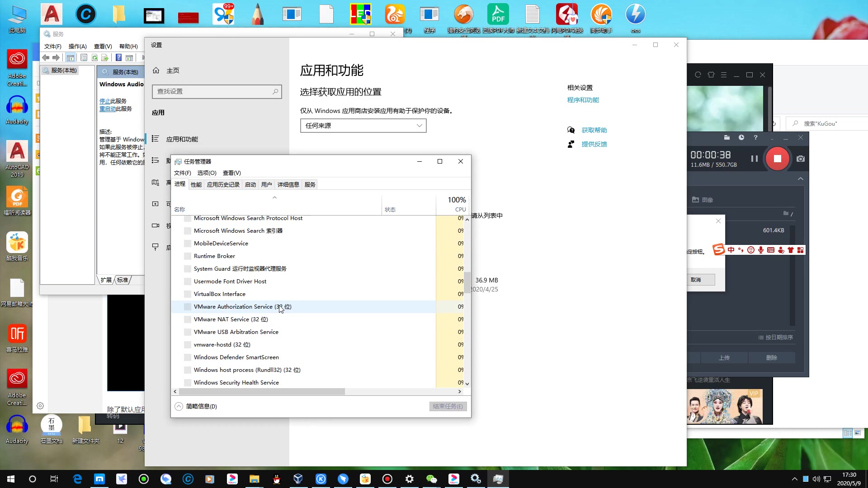Screen dimensions: 868x488
Task: Click 结束任务 button for selected process
Action: tap(447, 406)
